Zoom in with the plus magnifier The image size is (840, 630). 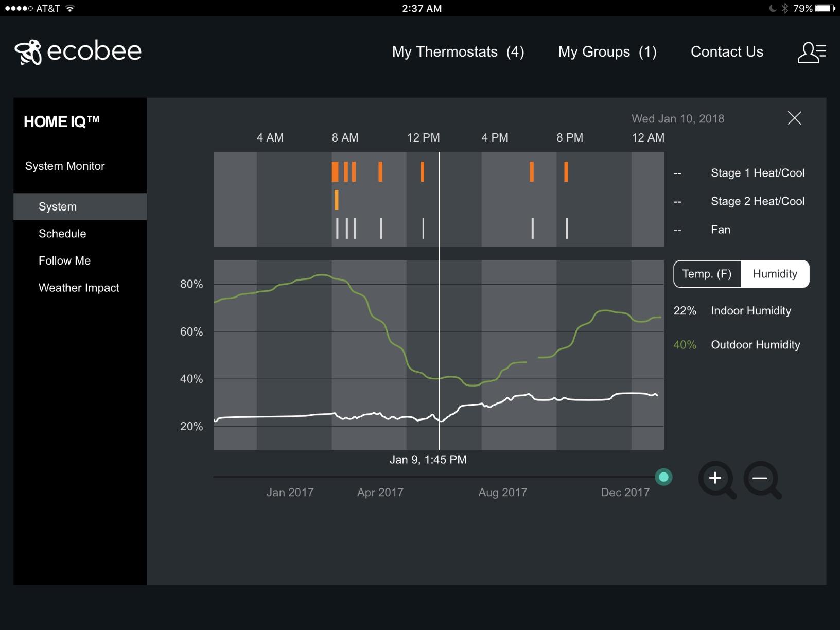pos(716,479)
